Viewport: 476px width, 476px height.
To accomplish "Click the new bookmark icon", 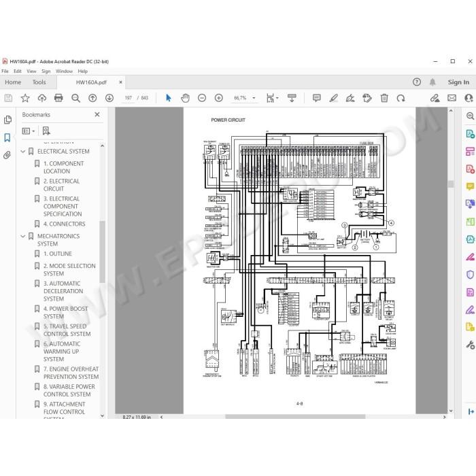I will pos(46,131).
